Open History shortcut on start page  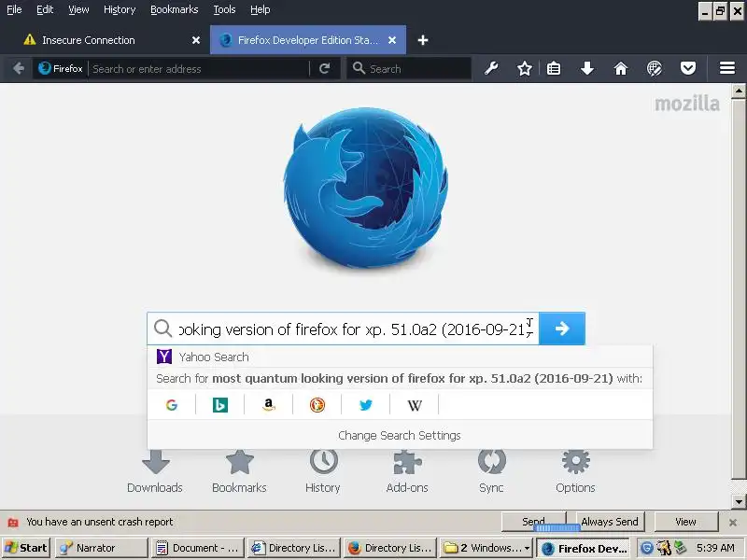click(x=323, y=472)
